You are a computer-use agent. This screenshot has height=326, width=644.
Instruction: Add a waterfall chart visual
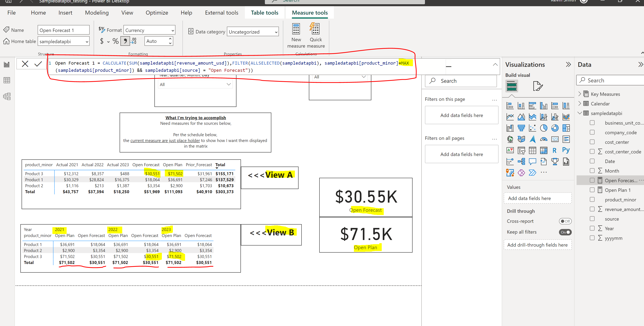510,128
